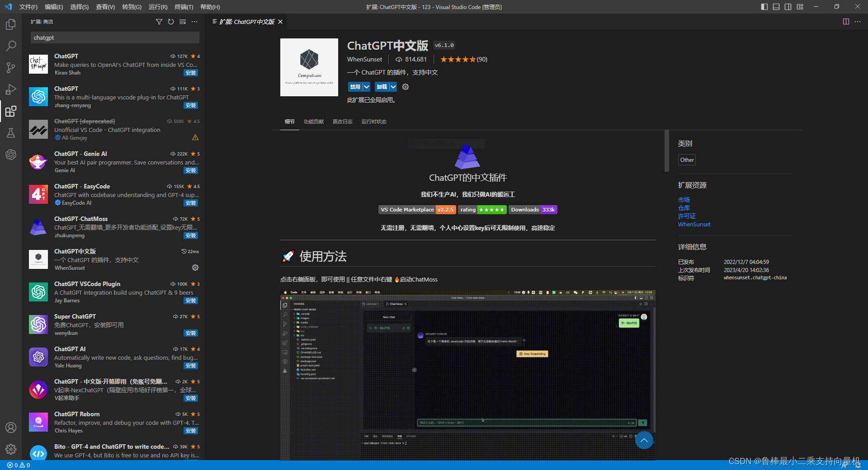The width and height of the screenshot is (868, 470).
Task: Install ChatGPT extension by Kiran Shah
Action: [191, 73]
